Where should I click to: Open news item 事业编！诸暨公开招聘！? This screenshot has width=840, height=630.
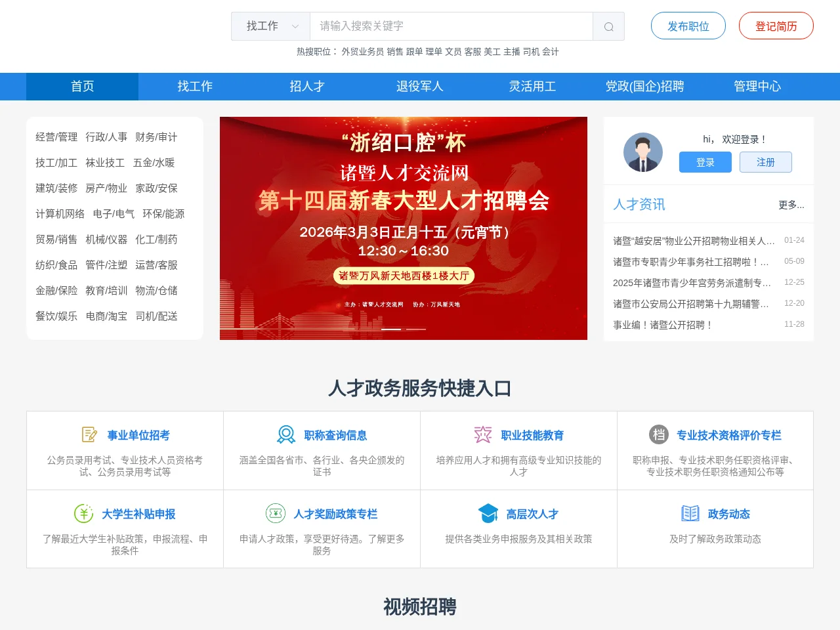[663, 325]
